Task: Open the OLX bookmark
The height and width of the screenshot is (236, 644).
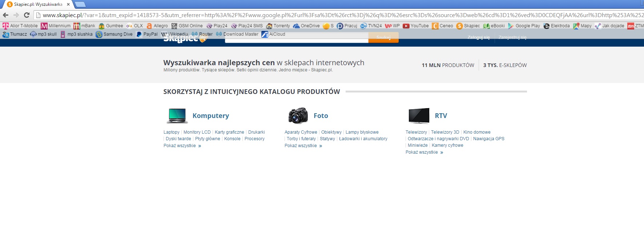Action: click(134, 26)
